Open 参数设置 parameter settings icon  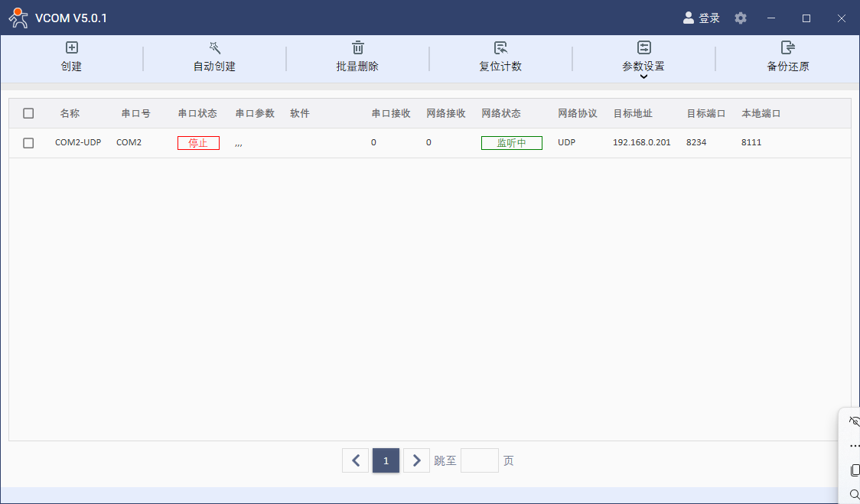[x=643, y=48]
